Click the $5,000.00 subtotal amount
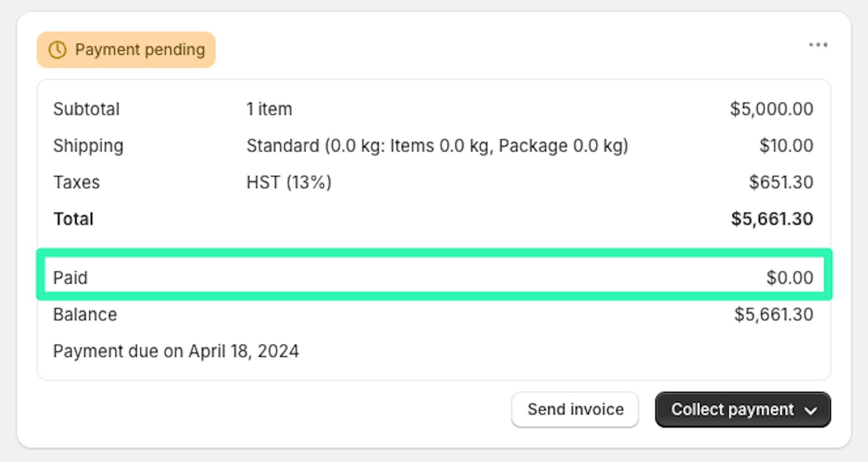 pyautogui.click(x=771, y=109)
